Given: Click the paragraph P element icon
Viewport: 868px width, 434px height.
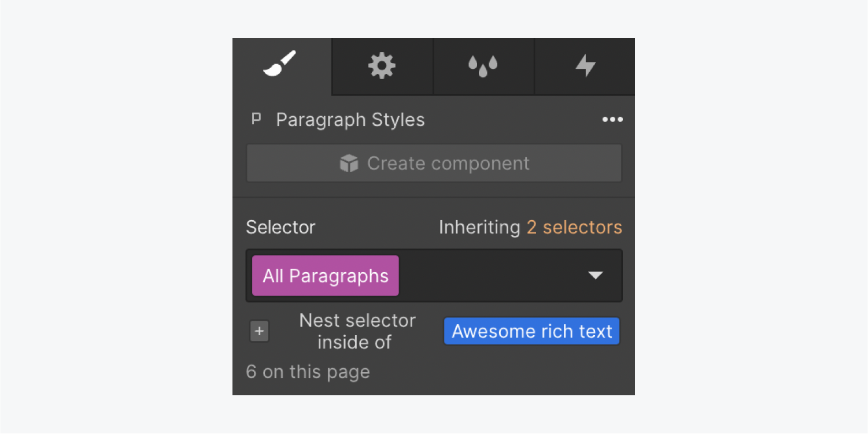Looking at the screenshot, I should tap(256, 120).
